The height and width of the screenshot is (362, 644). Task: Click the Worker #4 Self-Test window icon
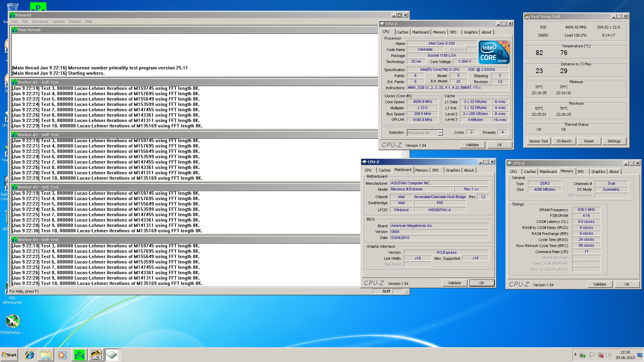(x=14, y=240)
